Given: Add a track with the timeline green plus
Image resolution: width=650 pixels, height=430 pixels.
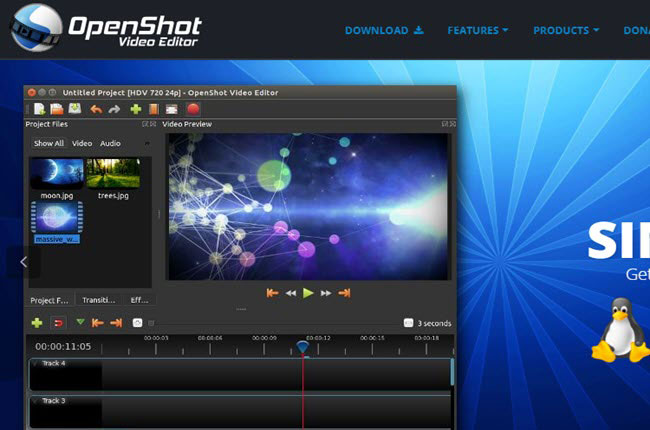Looking at the screenshot, I should point(37,323).
